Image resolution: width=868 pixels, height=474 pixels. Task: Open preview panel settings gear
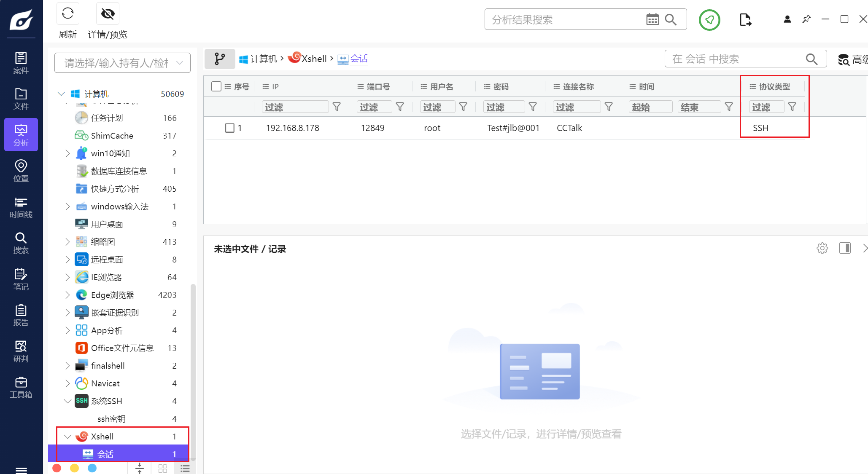pyautogui.click(x=822, y=248)
